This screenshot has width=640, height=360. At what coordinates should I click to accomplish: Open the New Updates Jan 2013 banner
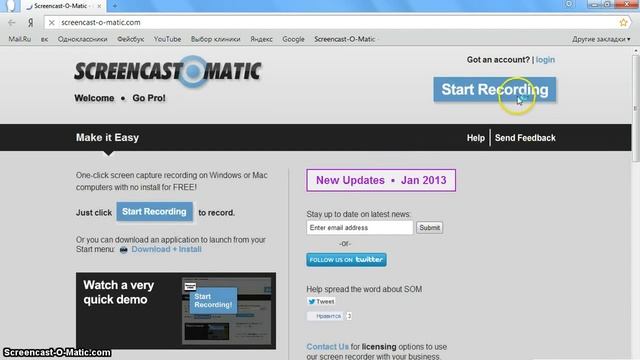click(381, 180)
